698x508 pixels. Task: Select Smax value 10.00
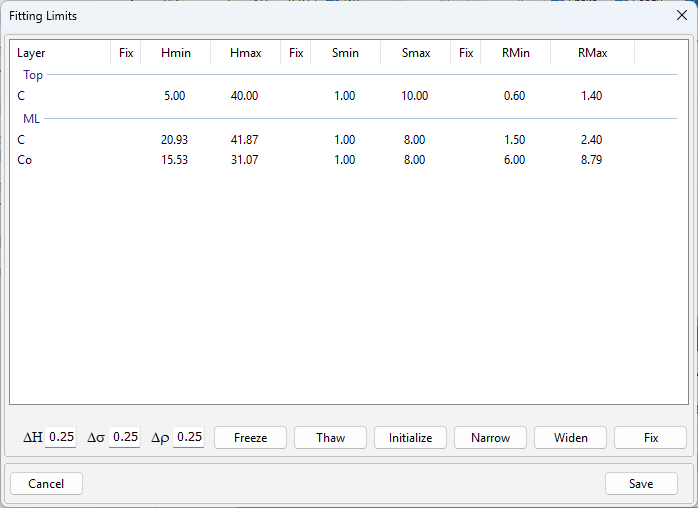pyautogui.click(x=415, y=96)
